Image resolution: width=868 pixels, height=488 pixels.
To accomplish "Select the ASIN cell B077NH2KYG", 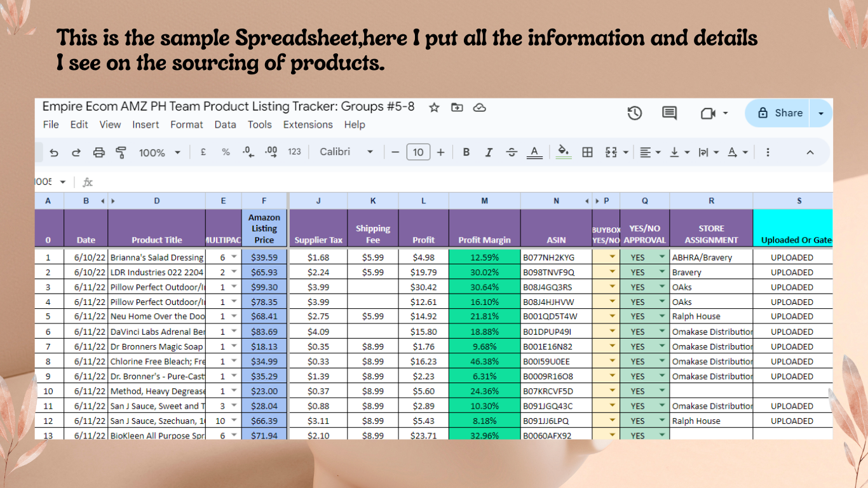I will pyautogui.click(x=556, y=257).
